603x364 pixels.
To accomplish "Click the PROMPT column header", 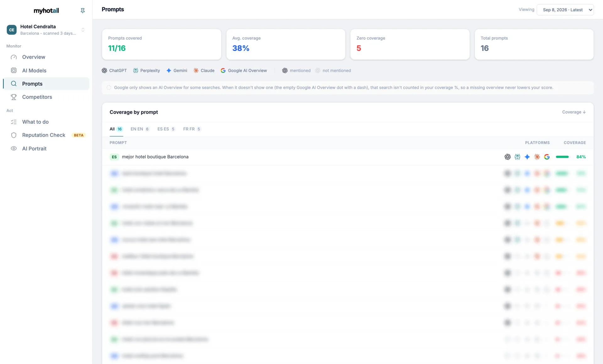I will [118, 143].
